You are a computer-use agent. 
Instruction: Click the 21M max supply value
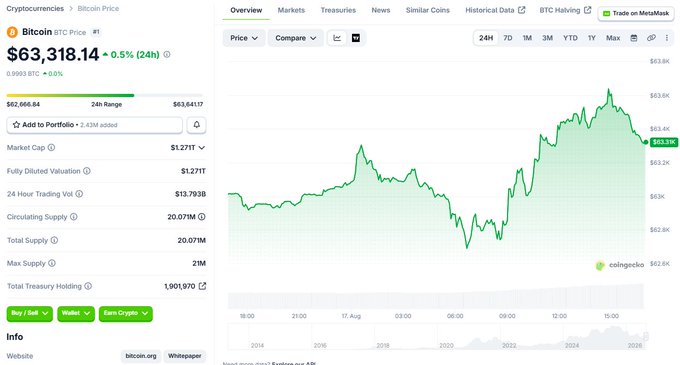coord(199,263)
